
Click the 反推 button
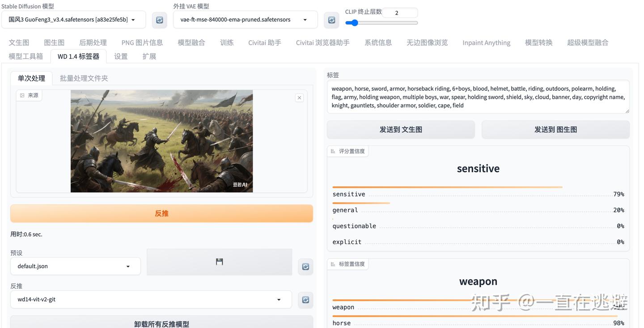point(161,213)
